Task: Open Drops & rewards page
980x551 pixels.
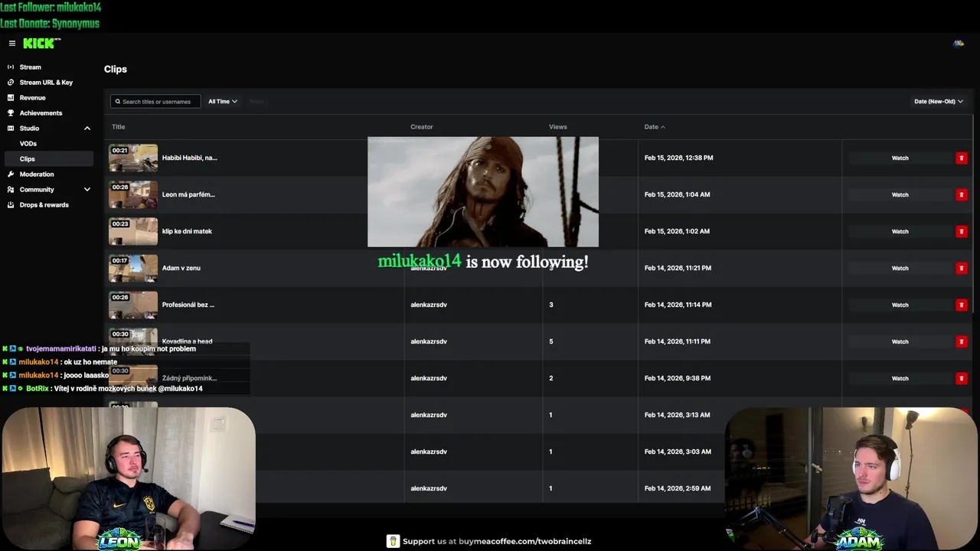Action: [x=44, y=205]
